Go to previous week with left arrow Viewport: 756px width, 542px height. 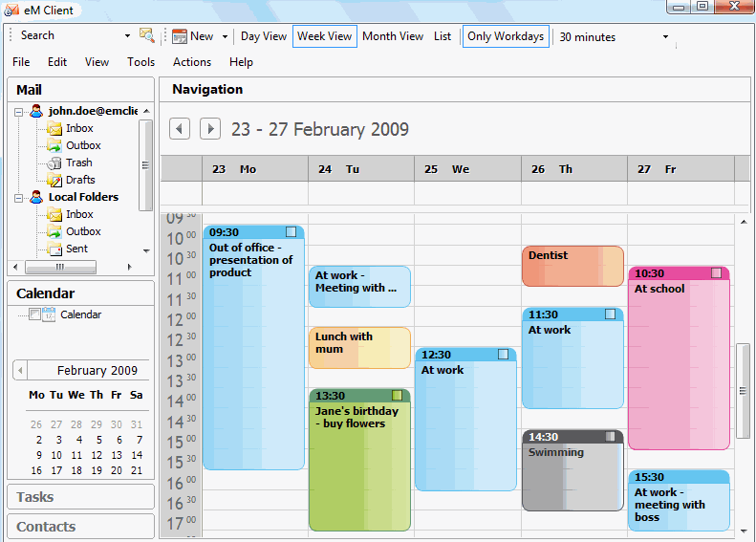pos(180,129)
